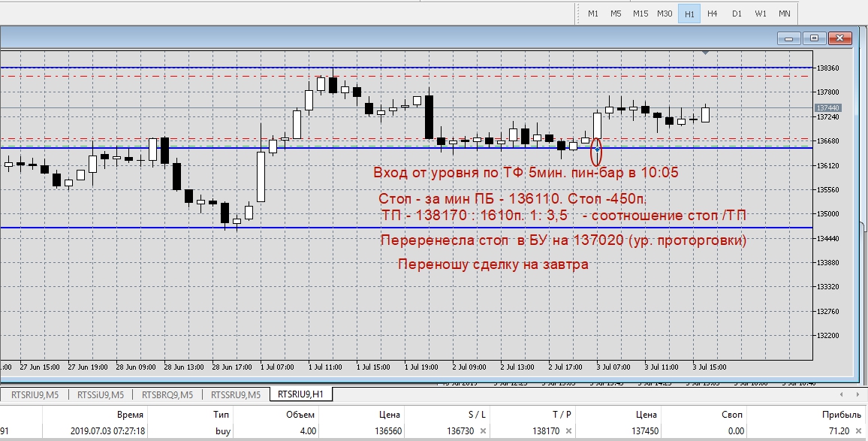
Task: Click profit value 71.20
Action: [839, 431]
